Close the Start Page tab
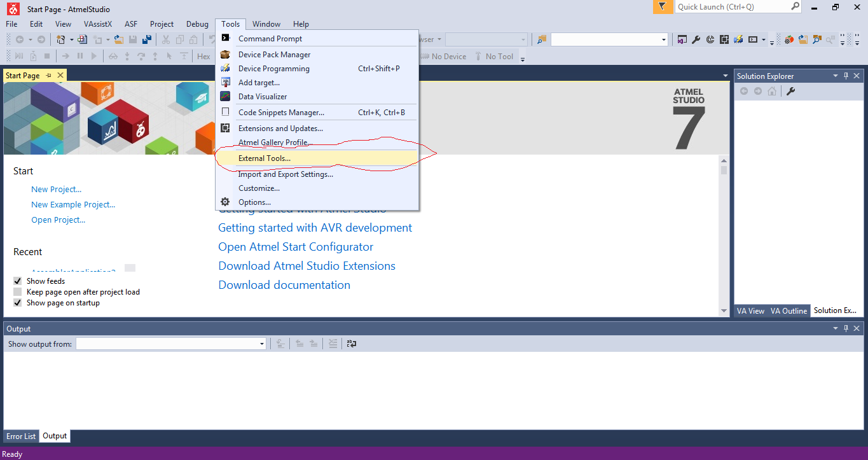 click(60, 75)
